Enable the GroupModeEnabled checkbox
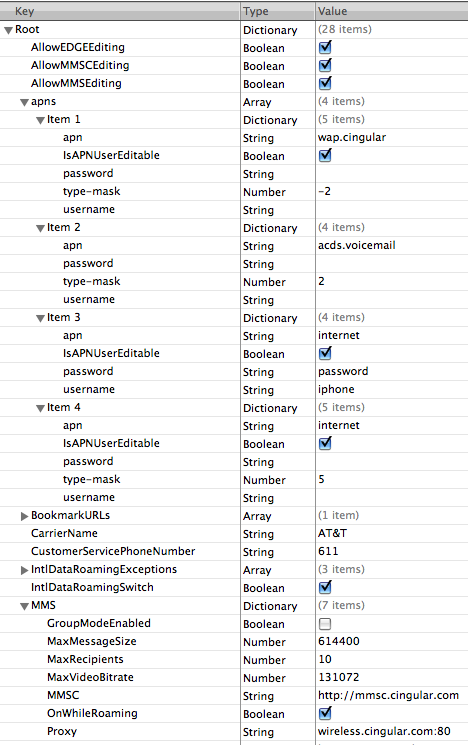Image resolution: width=468 pixels, height=745 pixels. pyautogui.click(x=325, y=624)
